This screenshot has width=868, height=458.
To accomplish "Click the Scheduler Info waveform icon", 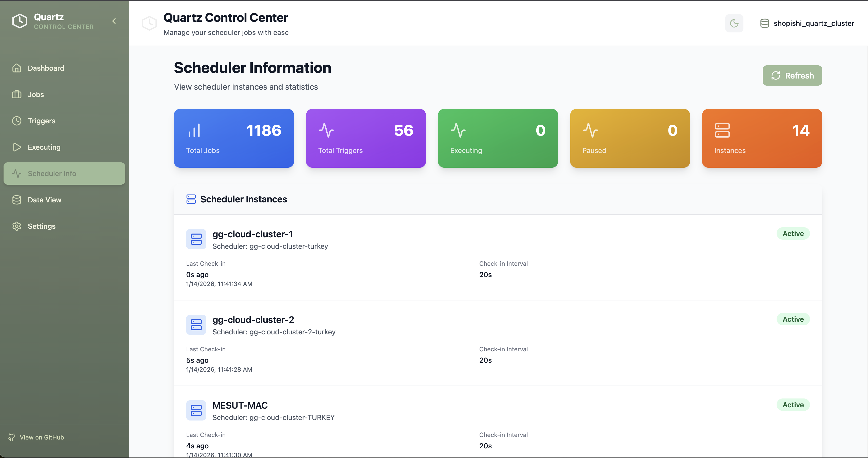I will click(17, 174).
